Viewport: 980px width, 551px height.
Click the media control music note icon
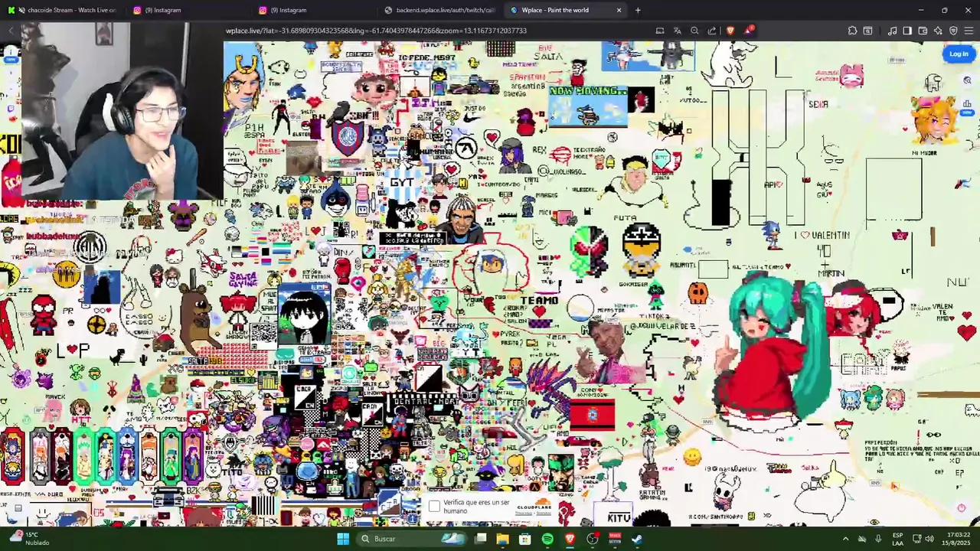click(x=892, y=31)
